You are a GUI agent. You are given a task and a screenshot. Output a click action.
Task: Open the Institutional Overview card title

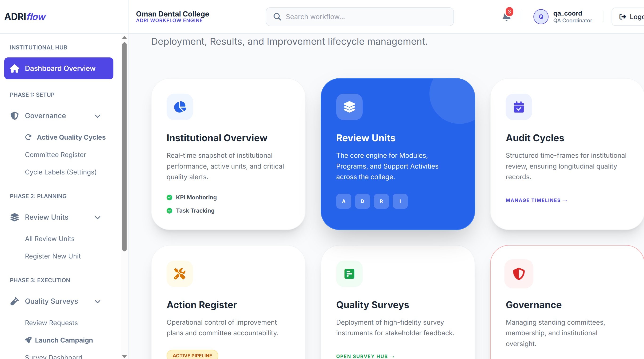[x=217, y=138]
